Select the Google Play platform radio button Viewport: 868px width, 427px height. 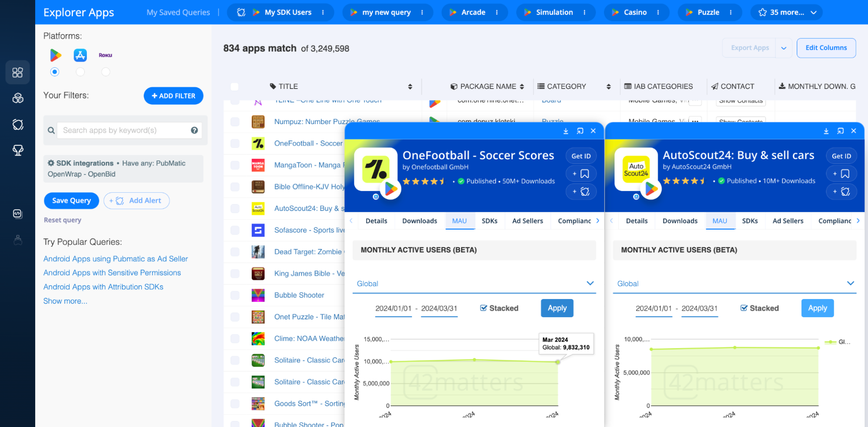pos(54,72)
